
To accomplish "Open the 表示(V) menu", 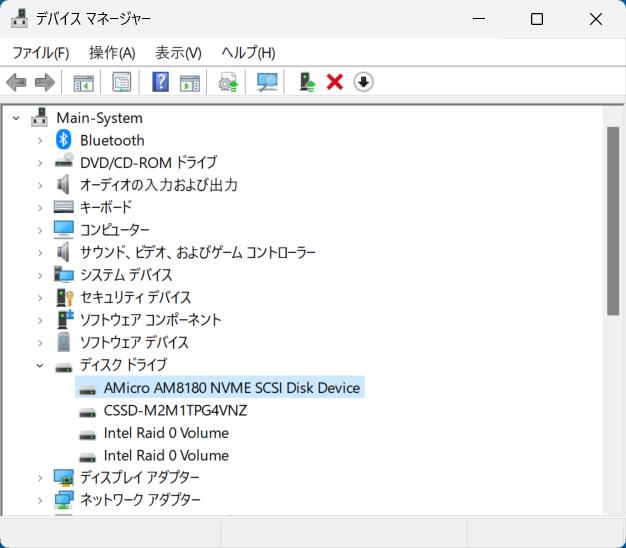I will pyautogui.click(x=178, y=53).
